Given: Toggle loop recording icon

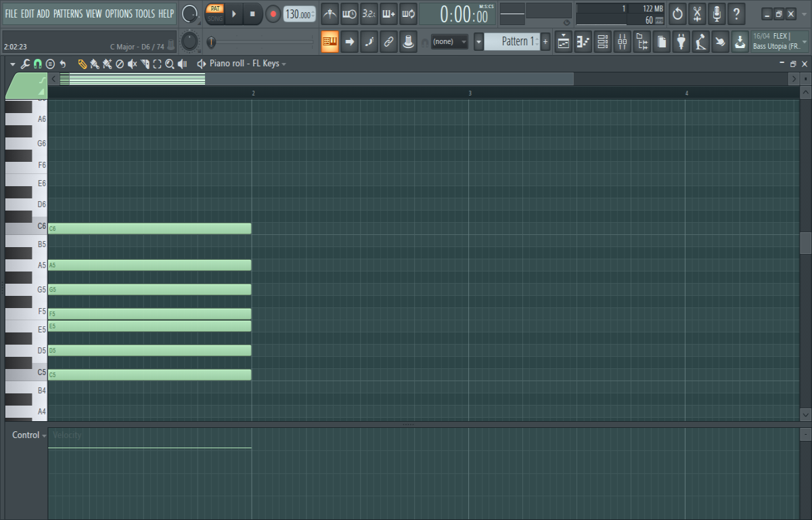Looking at the screenshot, I should [x=408, y=14].
